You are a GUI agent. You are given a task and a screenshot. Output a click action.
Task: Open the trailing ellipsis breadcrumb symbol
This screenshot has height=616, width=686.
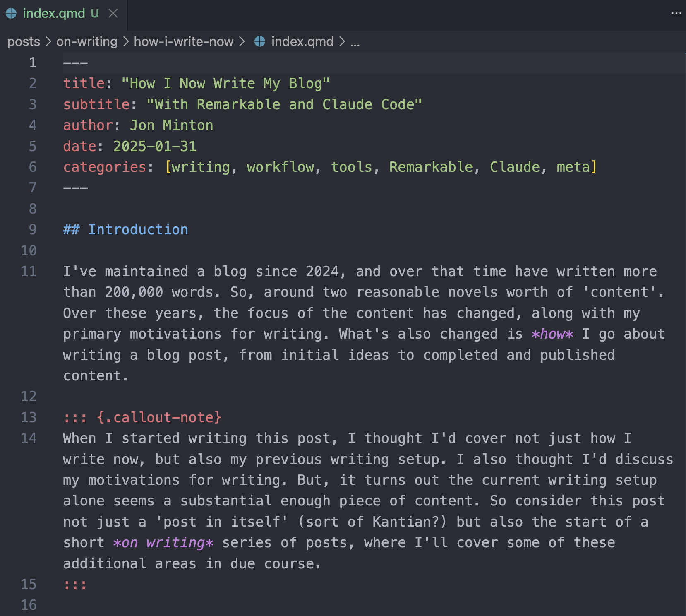pos(355,42)
